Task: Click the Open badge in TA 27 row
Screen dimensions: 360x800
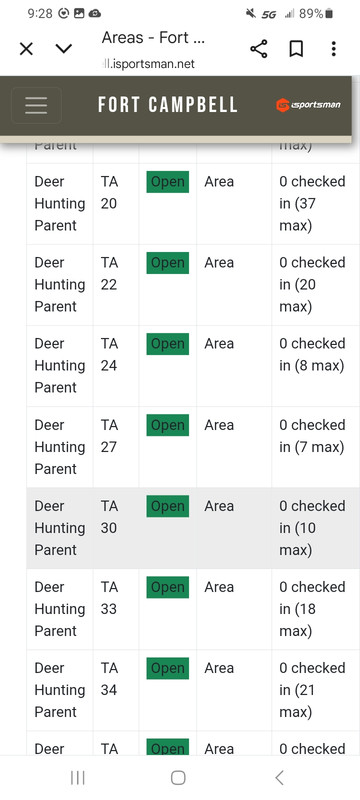Action: point(168,425)
